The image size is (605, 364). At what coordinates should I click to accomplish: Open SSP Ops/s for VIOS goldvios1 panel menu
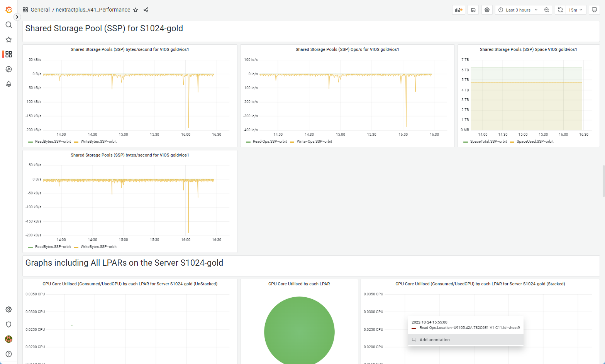[347, 49]
